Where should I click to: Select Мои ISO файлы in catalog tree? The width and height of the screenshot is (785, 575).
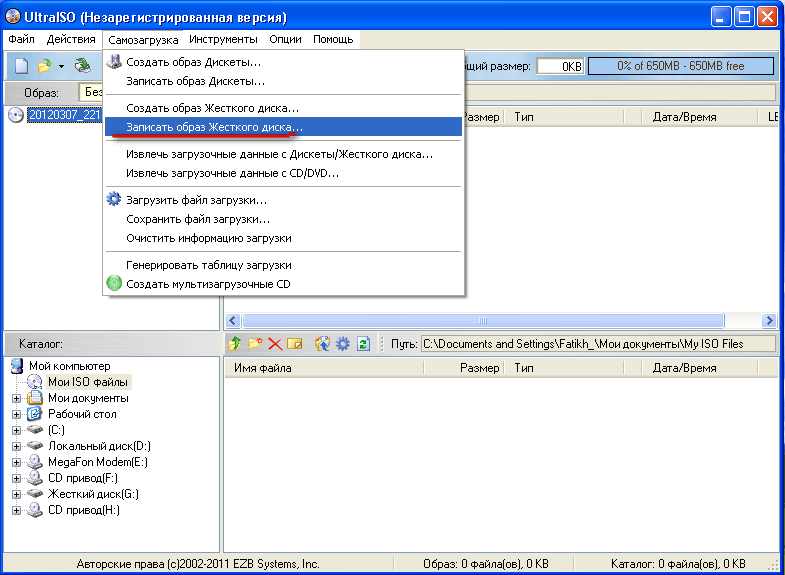click(88, 382)
